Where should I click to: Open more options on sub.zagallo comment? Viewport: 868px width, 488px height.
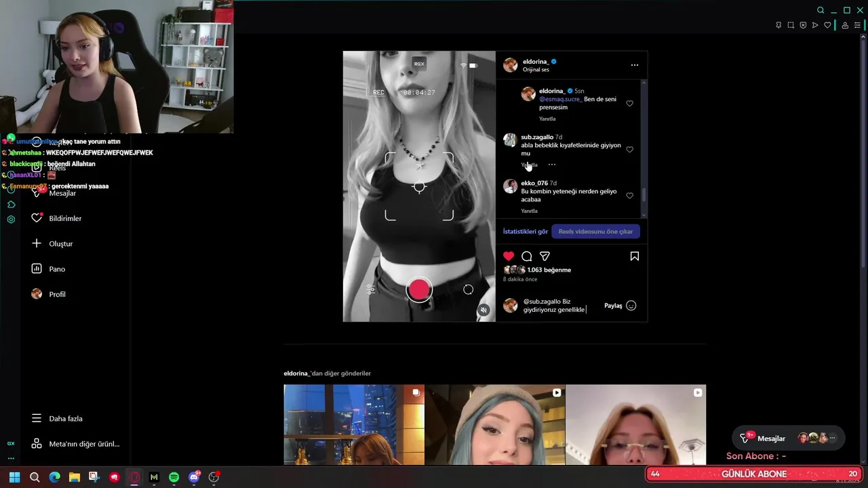(552, 165)
